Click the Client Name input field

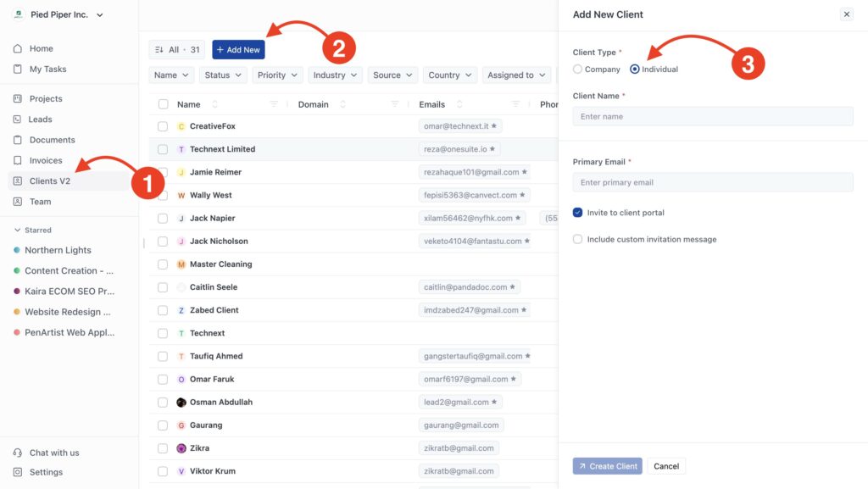pos(712,116)
